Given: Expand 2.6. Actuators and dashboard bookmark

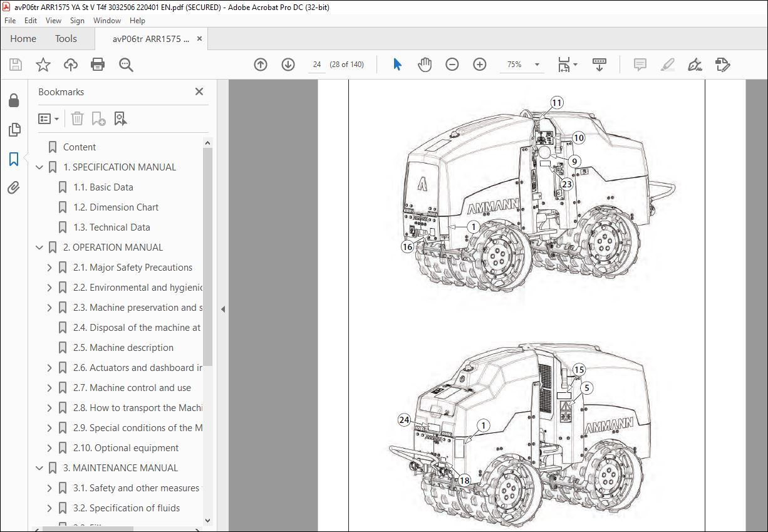Looking at the screenshot, I should tap(49, 368).
